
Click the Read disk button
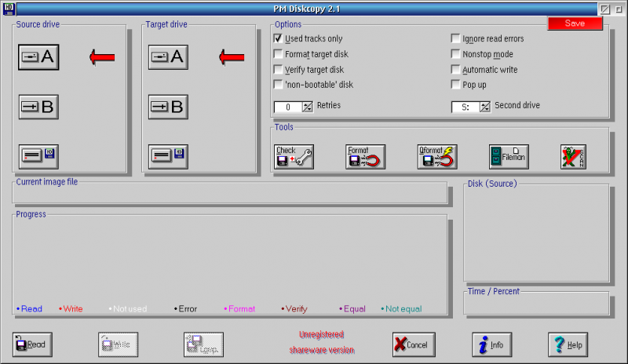(32, 344)
